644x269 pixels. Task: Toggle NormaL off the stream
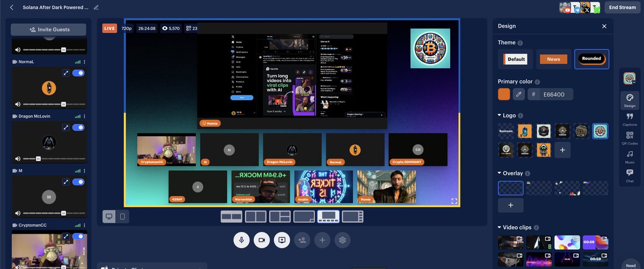click(x=78, y=73)
